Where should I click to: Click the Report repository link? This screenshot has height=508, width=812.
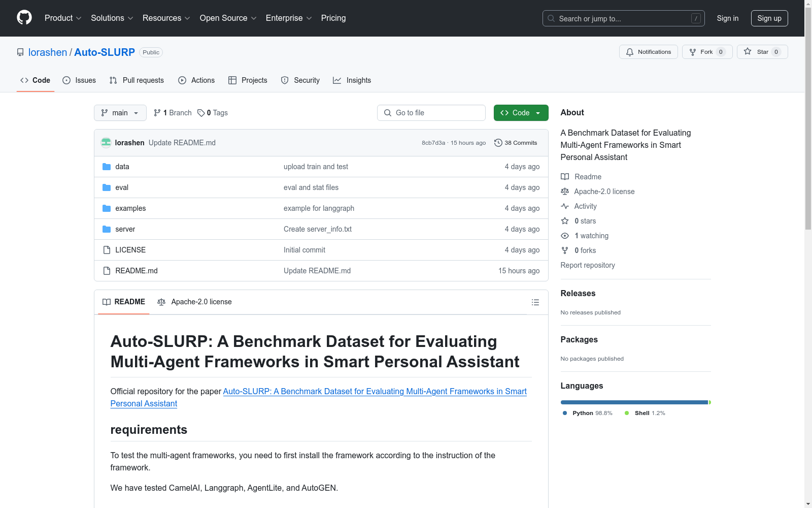(x=588, y=265)
